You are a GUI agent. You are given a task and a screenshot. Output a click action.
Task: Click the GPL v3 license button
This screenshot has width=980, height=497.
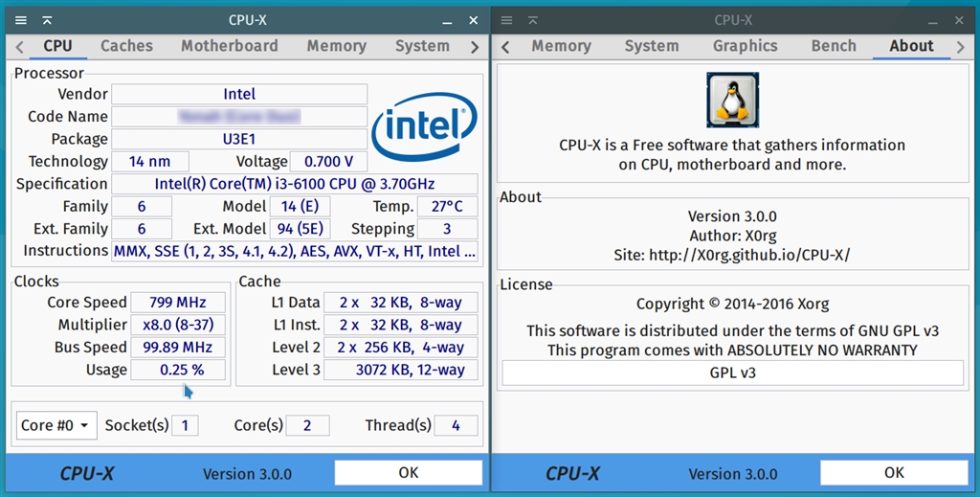click(x=732, y=373)
